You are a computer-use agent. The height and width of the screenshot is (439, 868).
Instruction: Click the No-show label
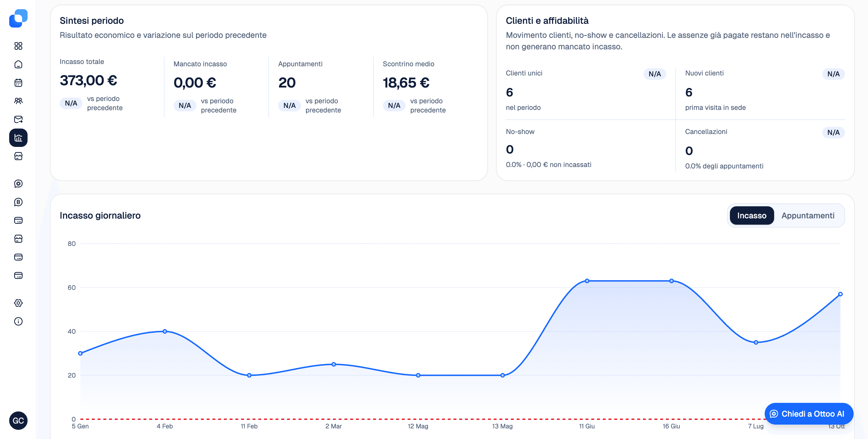point(520,132)
